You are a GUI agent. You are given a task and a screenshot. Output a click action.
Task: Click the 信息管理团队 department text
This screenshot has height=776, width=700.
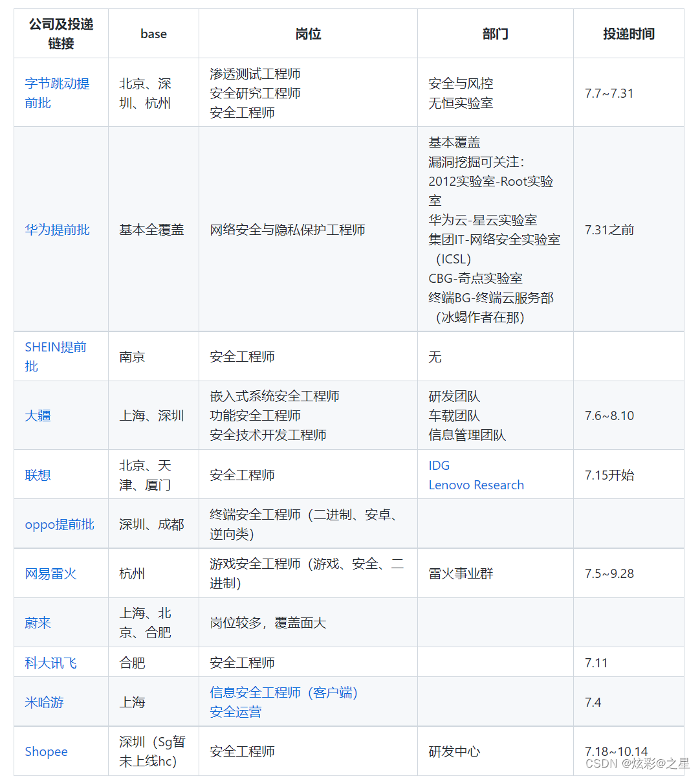tap(467, 435)
